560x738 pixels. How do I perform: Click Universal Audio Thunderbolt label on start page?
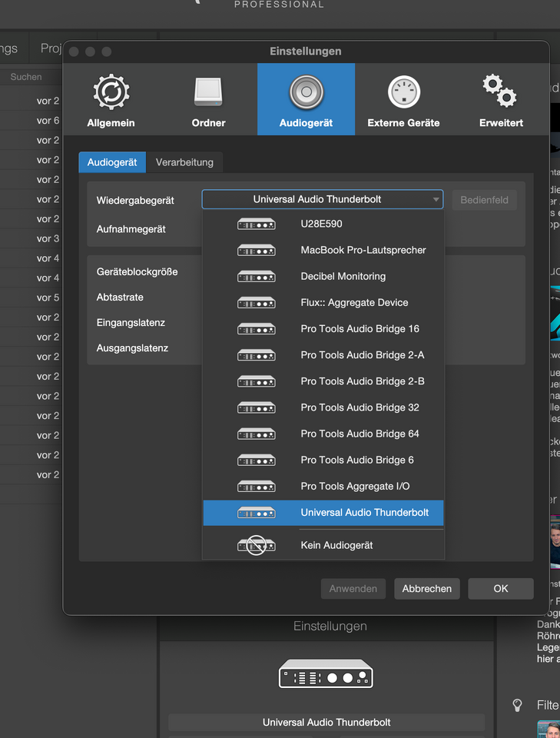pos(326,723)
